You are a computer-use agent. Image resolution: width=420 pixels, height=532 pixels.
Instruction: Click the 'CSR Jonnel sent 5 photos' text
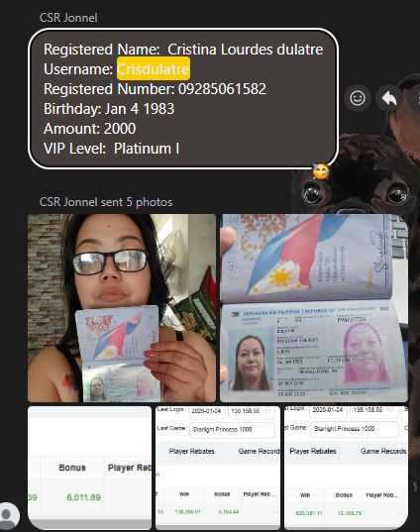tap(106, 202)
